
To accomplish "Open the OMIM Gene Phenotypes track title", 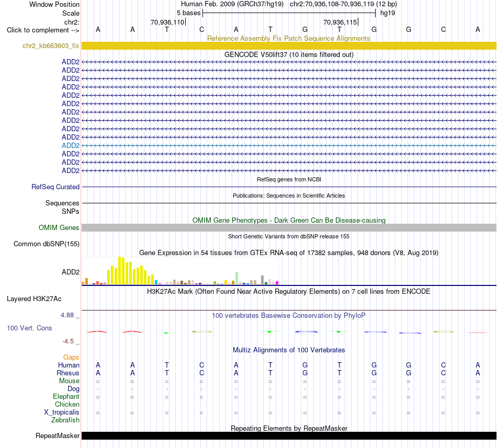I will [x=289, y=221].
